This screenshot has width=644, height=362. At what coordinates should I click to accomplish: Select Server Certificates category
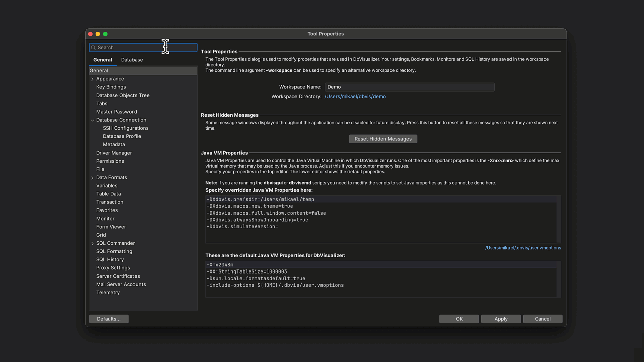click(x=118, y=276)
